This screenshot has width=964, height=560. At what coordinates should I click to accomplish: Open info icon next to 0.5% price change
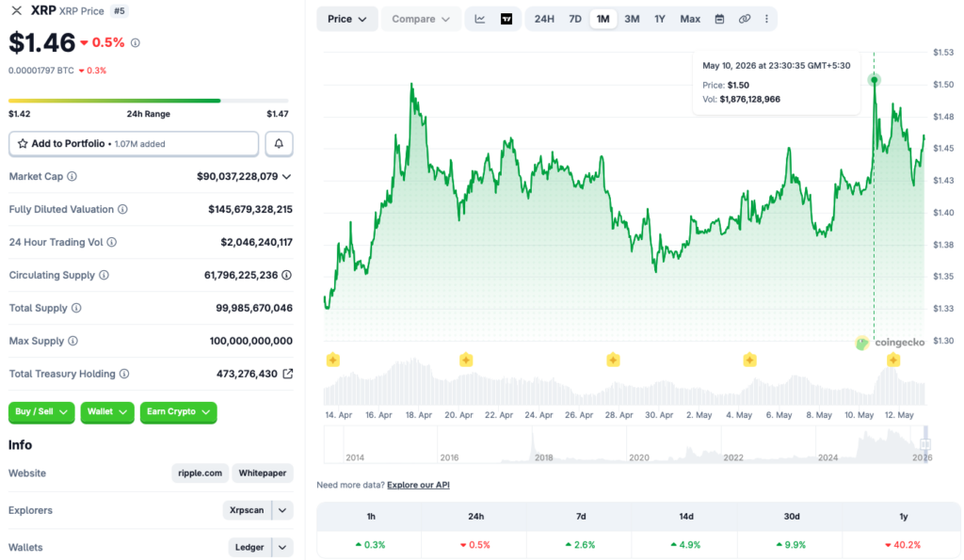pos(136,43)
